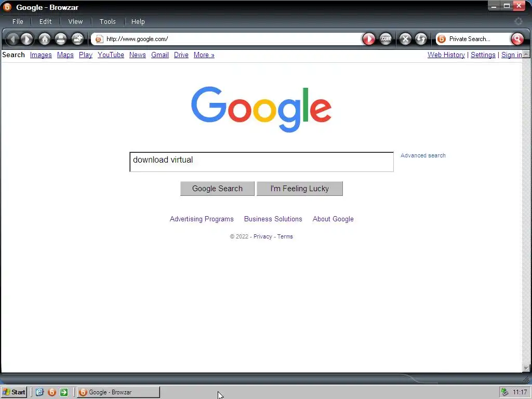Open the Help menu
Image resolution: width=532 pixels, height=399 pixels.
tap(138, 22)
